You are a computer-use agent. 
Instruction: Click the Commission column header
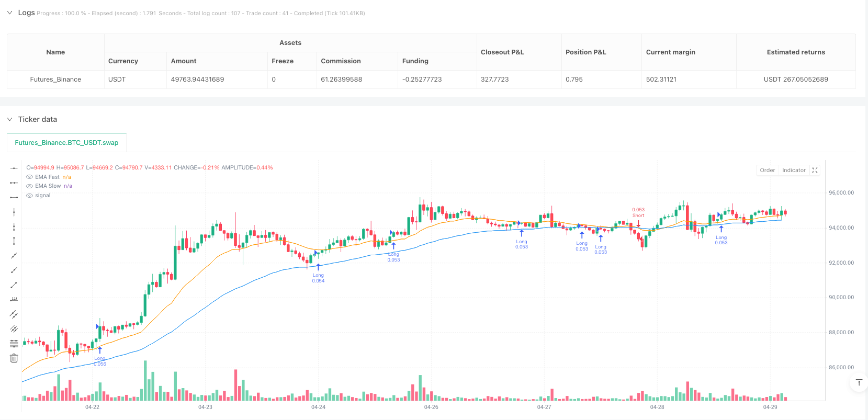[357, 61]
